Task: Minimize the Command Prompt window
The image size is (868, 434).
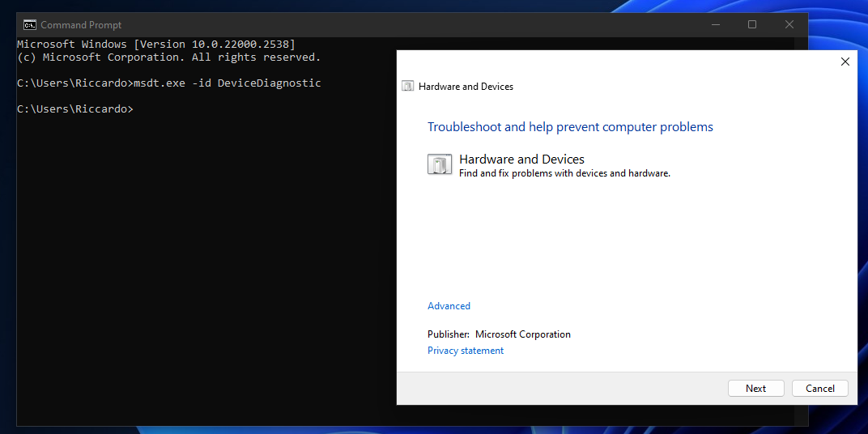Action: [715, 24]
